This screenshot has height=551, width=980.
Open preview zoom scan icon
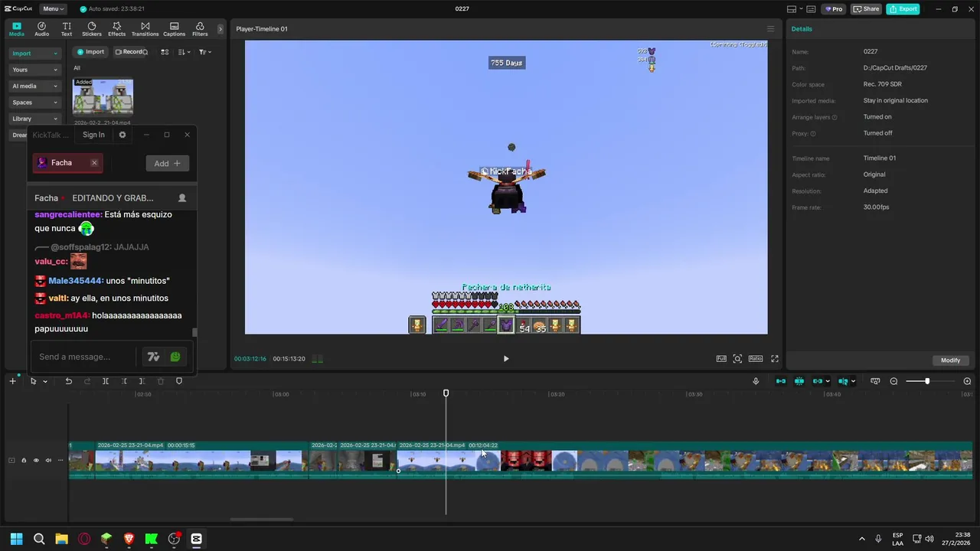click(x=737, y=358)
